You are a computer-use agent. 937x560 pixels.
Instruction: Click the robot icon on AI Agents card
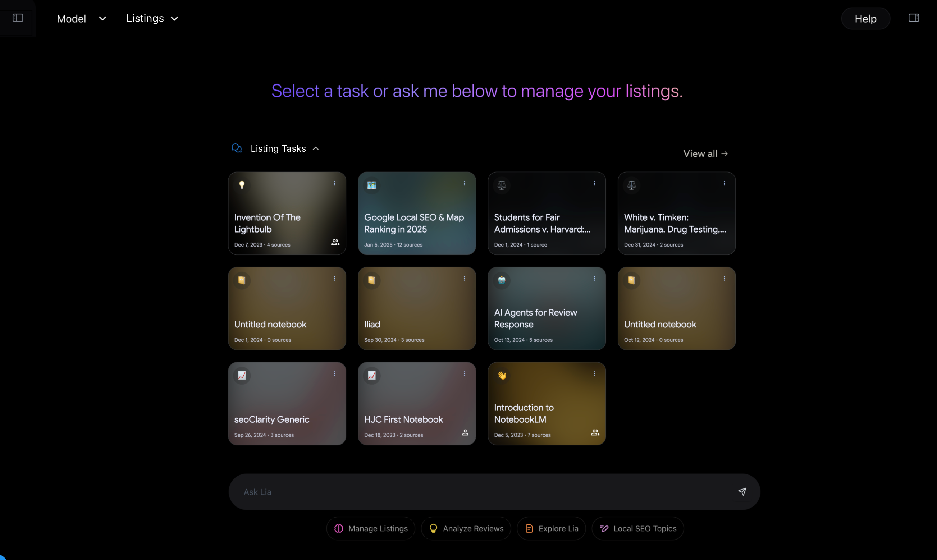[x=502, y=280]
